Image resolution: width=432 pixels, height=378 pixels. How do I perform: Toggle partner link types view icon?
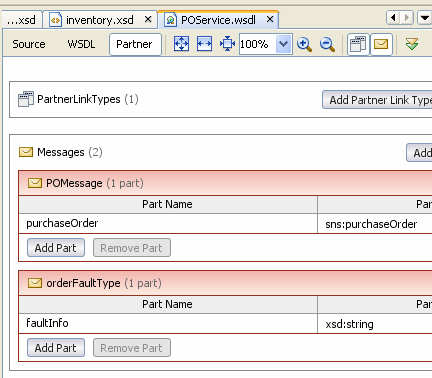(x=358, y=44)
